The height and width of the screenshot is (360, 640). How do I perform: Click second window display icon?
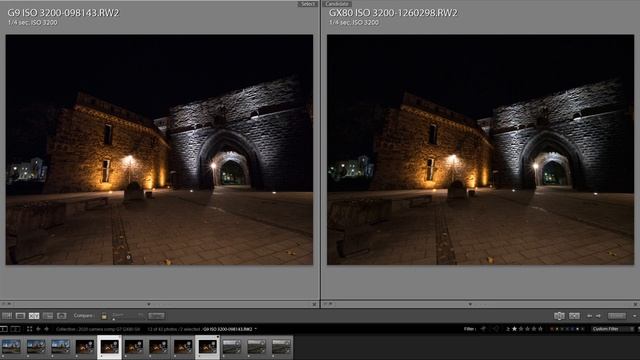click(16, 329)
